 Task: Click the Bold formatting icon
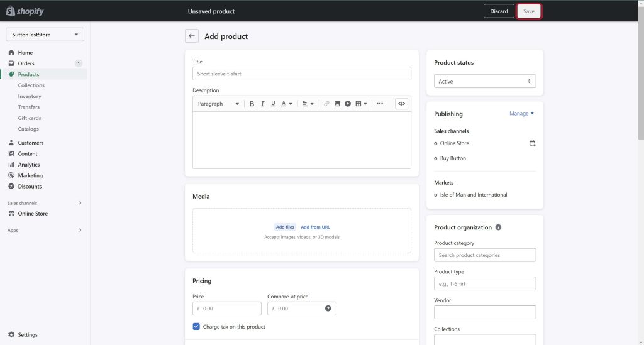tap(252, 104)
